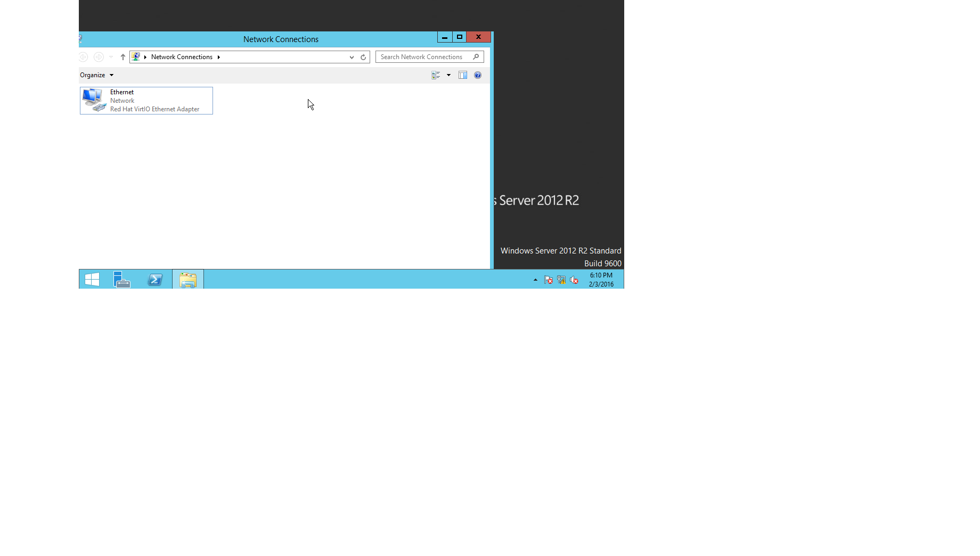Open the Windows Start button

click(x=92, y=280)
